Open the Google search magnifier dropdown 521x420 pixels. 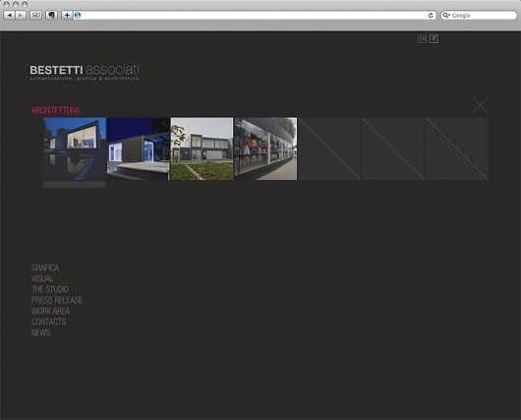coord(446,15)
